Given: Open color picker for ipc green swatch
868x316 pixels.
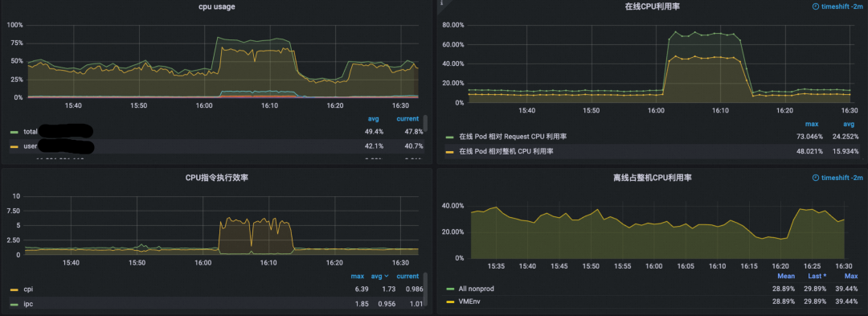Looking at the screenshot, I should [x=14, y=304].
